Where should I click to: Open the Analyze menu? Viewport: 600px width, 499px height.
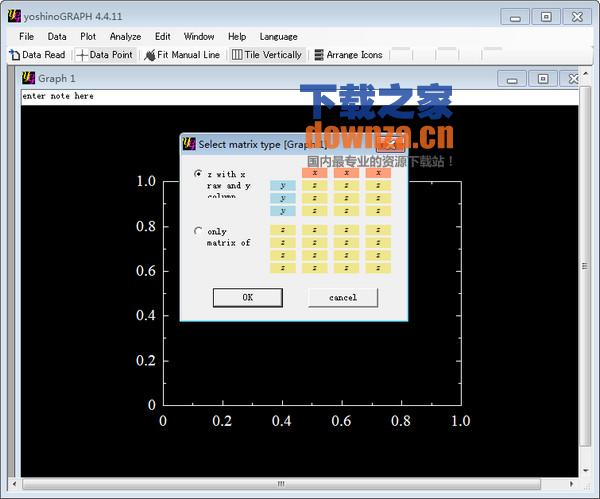[x=126, y=37]
